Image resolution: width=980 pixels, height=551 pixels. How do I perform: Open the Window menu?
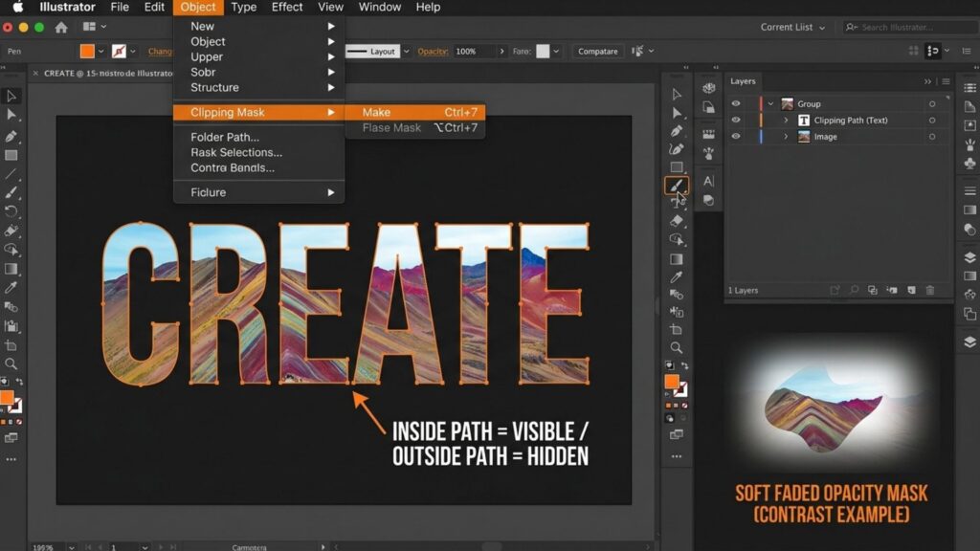coord(379,7)
